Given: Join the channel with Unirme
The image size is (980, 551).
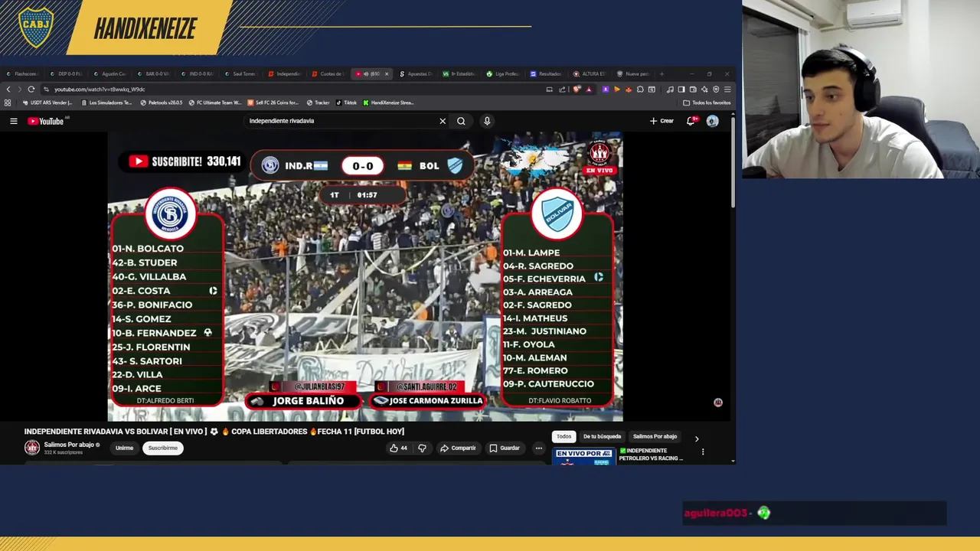Looking at the screenshot, I should tap(124, 448).
